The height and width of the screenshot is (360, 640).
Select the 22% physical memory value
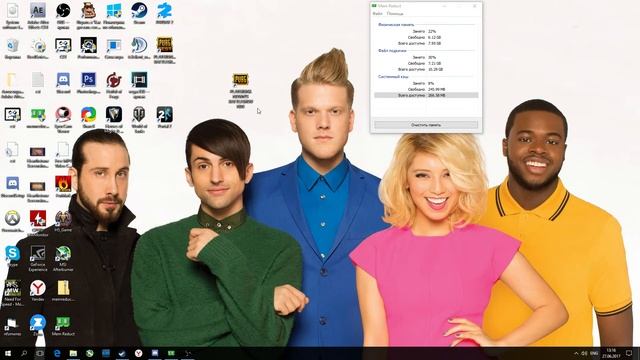point(432,31)
